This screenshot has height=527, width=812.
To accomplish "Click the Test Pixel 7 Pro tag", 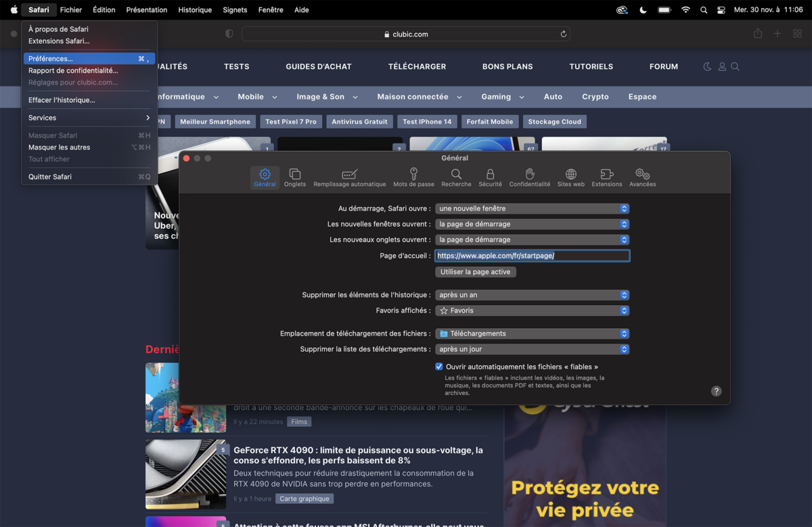I will click(x=291, y=122).
